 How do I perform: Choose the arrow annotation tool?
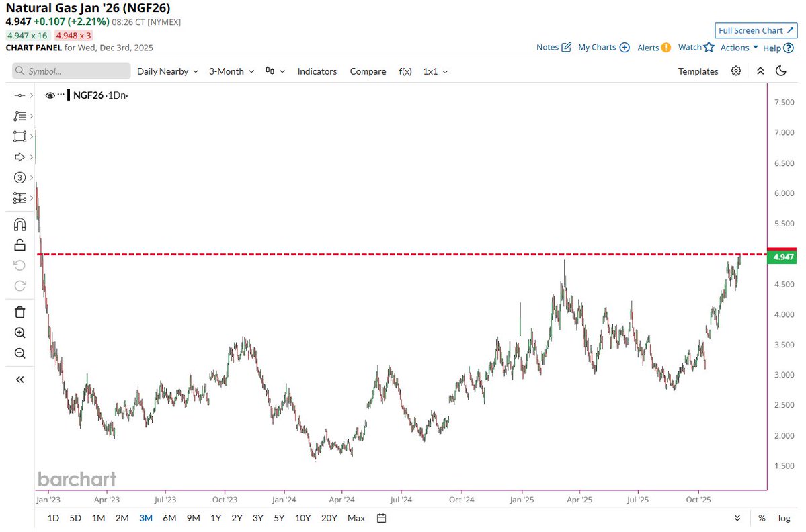pos(19,157)
